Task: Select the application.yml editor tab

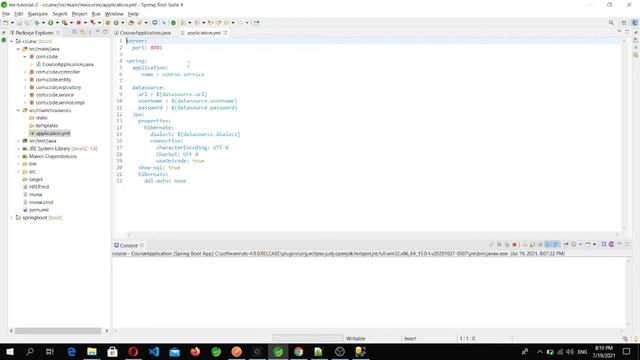Action: click(204, 33)
